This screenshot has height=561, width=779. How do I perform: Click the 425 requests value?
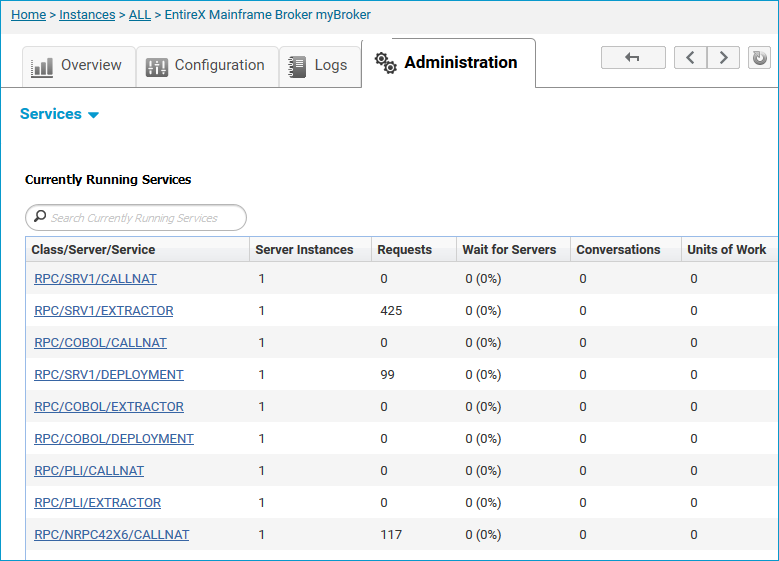391,311
